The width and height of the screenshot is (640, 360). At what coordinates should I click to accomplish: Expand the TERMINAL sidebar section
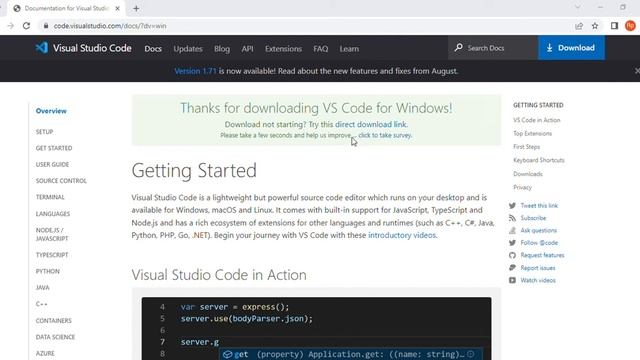[x=50, y=197]
